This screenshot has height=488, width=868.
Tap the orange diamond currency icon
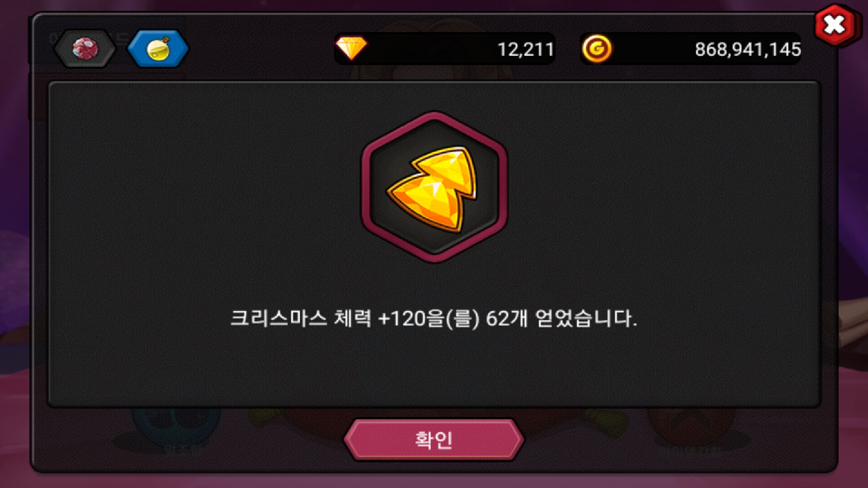click(x=352, y=48)
